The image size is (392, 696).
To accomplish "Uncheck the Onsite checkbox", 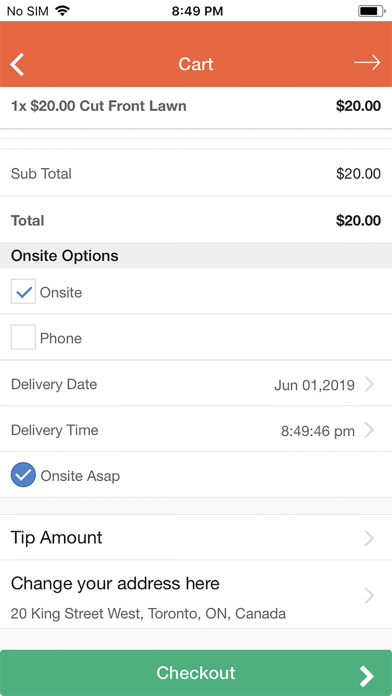I will coord(23,292).
